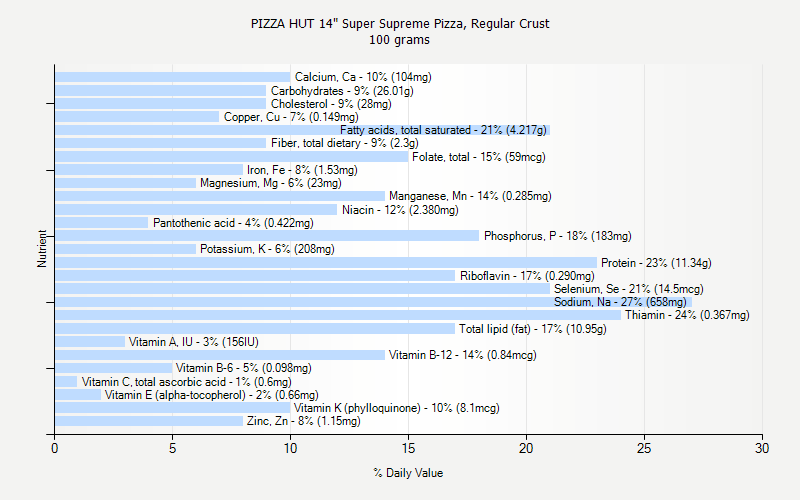The width and height of the screenshot is (800, 500).
Task: Click the x-axis tick label '20'
Action: 526,448
